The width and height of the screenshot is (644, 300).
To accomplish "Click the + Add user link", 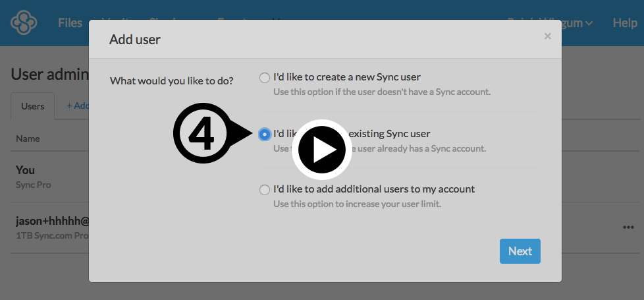I will click(77, 105).
